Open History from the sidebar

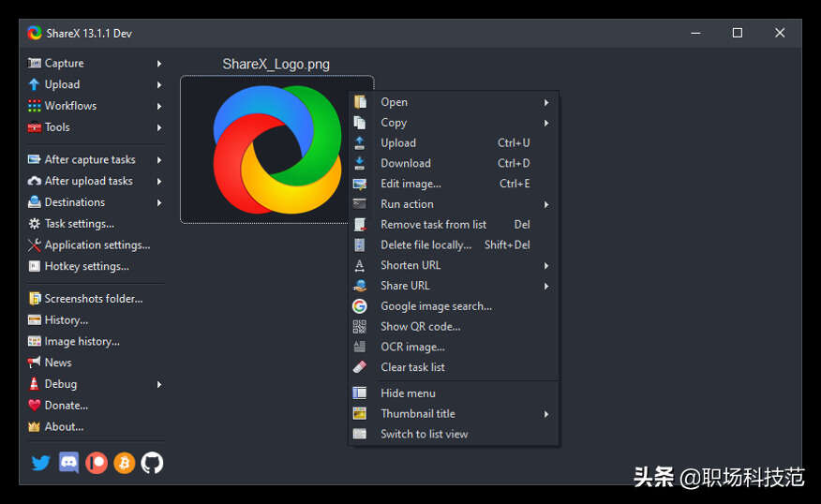tap(66, 319)
